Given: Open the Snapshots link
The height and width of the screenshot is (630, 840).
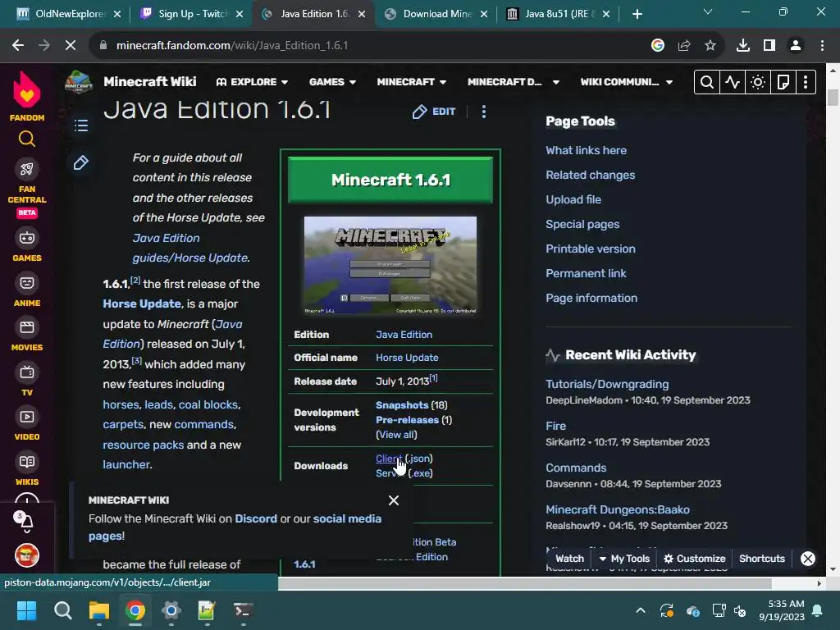Looking at the screenshot, I should click(x=402, y=405).
